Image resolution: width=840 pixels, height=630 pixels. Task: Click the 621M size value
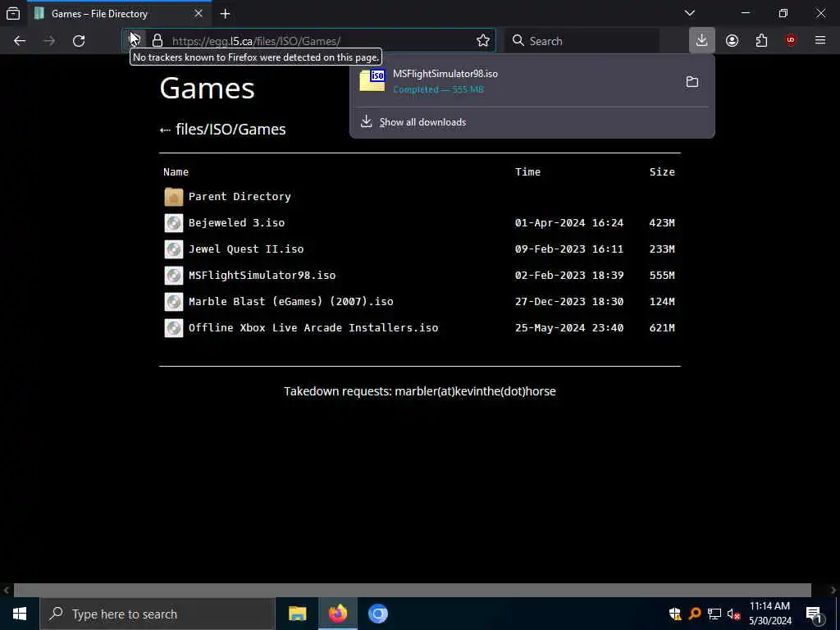coord(662,328)
